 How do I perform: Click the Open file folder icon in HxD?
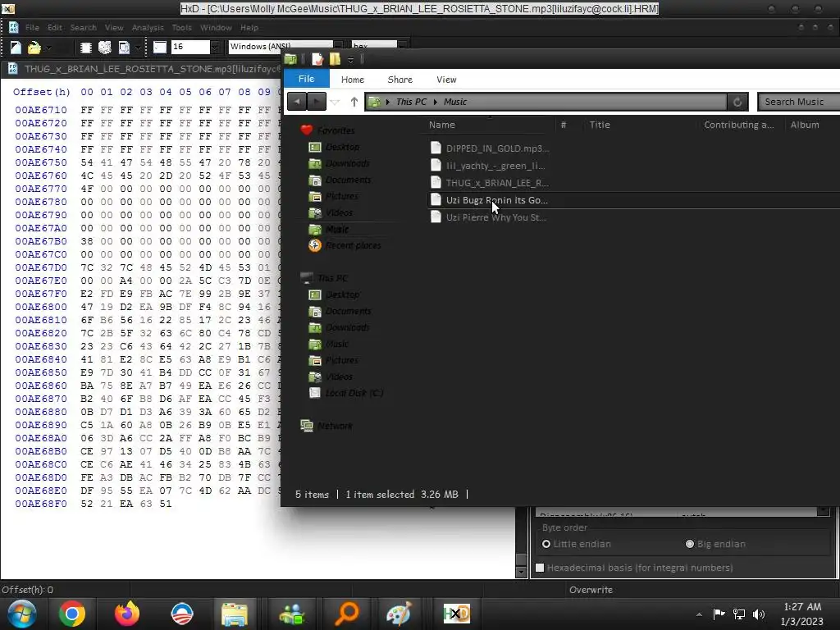coord(34,48)
